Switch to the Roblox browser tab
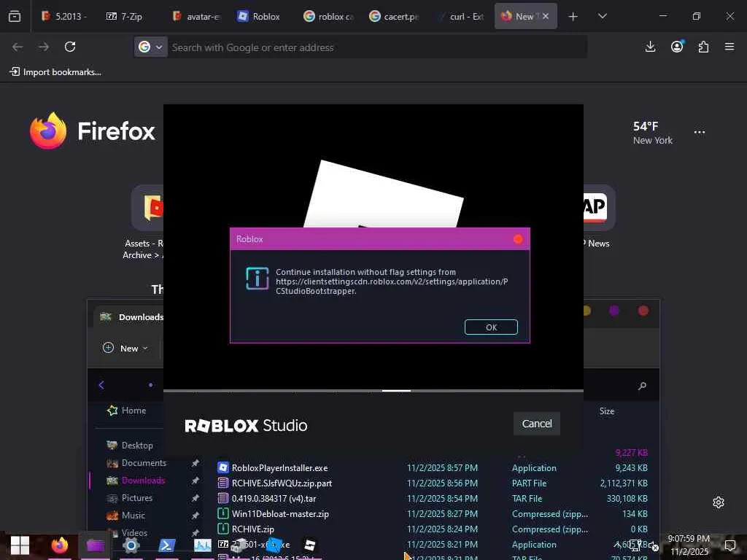Image resolution: width=747 pixels, height=560 pixels. click(x=259, y=16)
